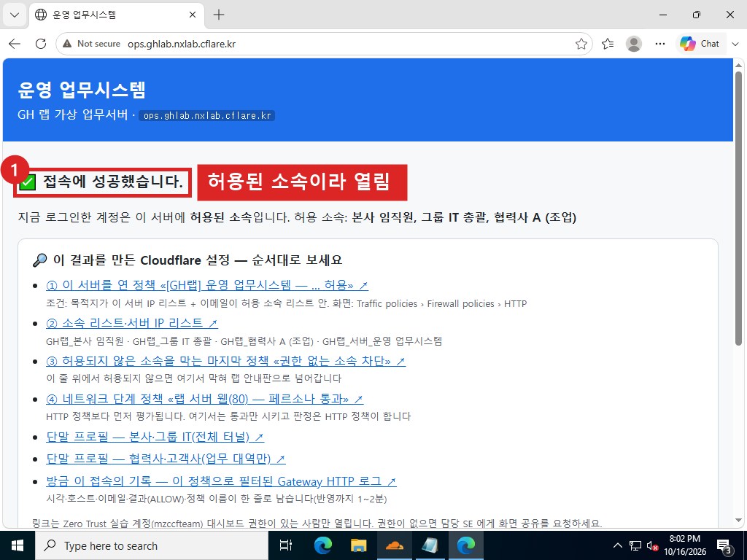Open the Gateway HTTP 로그 link

(x=221, y=481)
